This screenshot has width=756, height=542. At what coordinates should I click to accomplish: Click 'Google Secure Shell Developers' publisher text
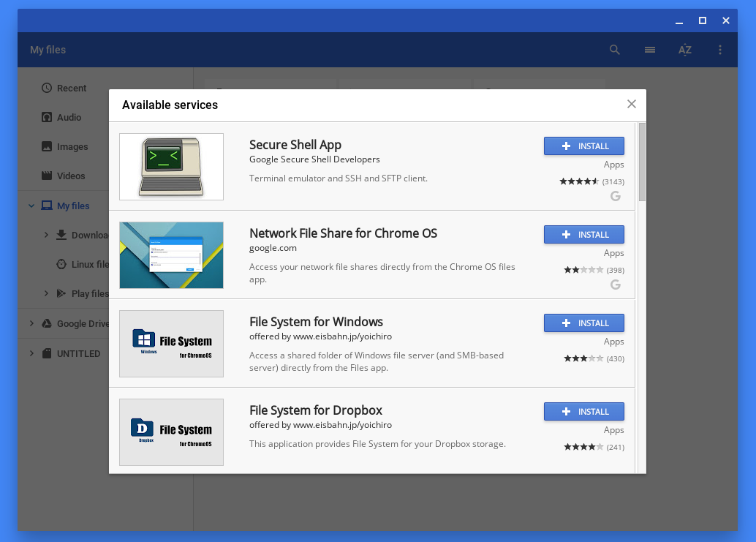point(314,159)
